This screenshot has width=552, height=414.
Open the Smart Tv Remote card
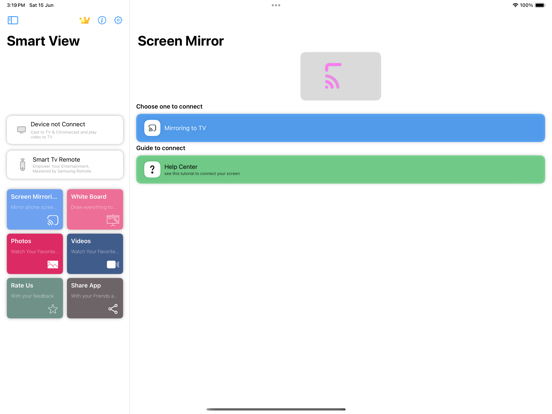click(65, 164)
